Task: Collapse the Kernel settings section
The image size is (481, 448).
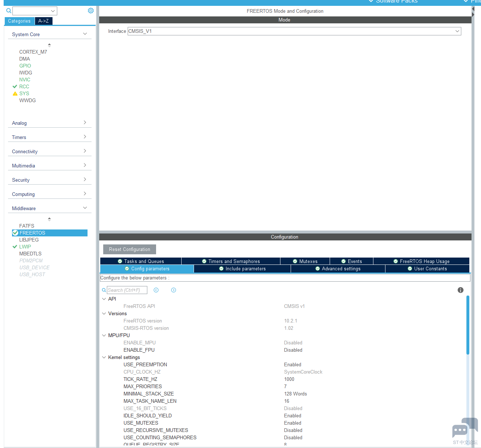Action: [104, 357]
